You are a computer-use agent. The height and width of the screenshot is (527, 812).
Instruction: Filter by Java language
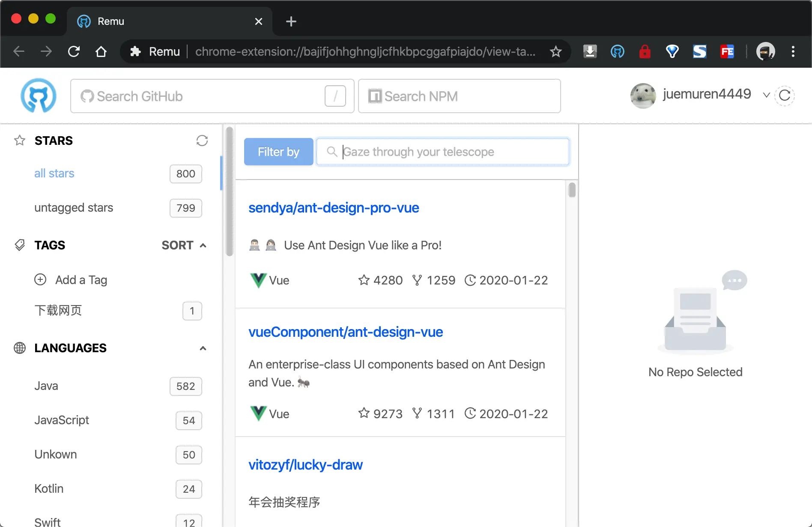tap(46, 386)
